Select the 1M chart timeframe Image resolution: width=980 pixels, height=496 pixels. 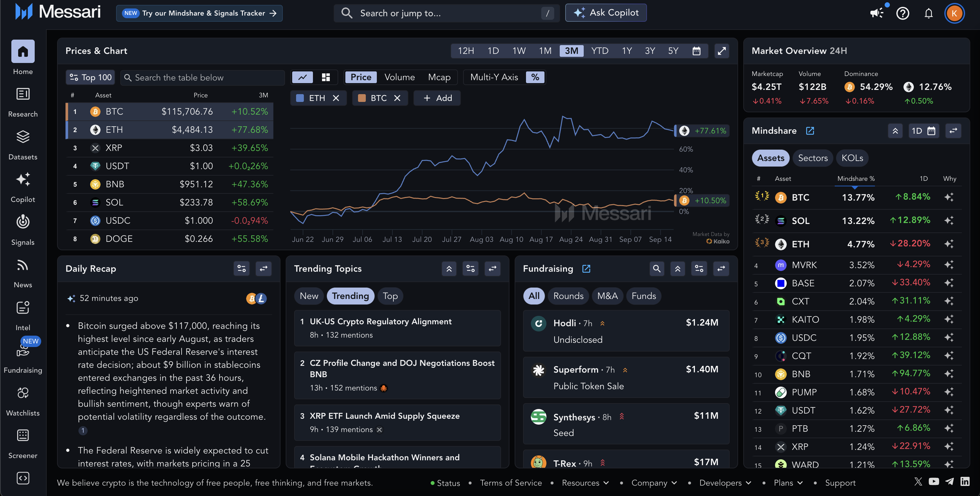[x=545, y=51]
